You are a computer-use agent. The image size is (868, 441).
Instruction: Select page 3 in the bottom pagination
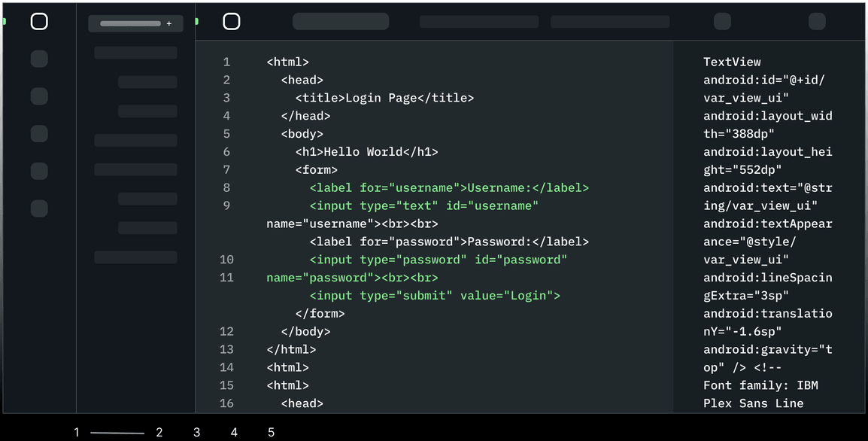[x=196, y=432]
